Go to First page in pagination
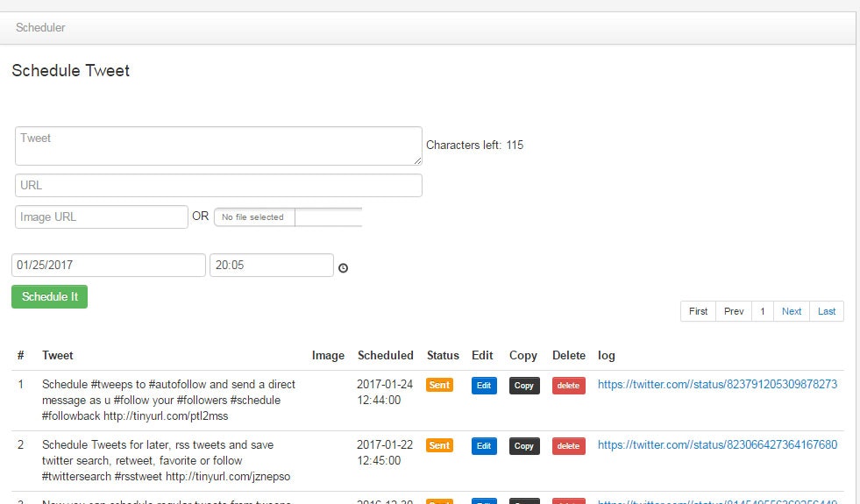Viewport: 860px width, 504px height. [698, 311]
